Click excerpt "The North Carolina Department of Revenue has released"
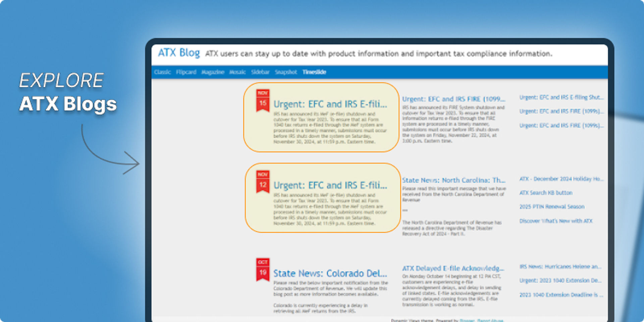This screenshot has height=322, width=644. click(452, 228)
